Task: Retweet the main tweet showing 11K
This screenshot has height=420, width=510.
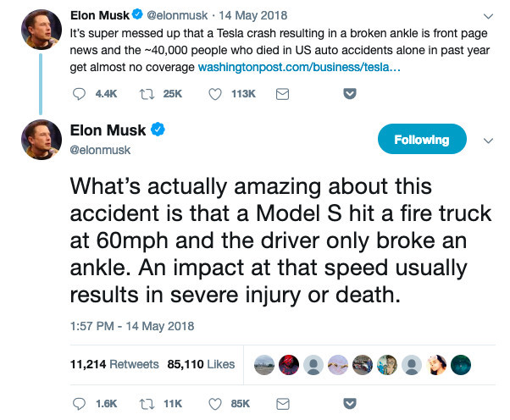Action: 147,404
